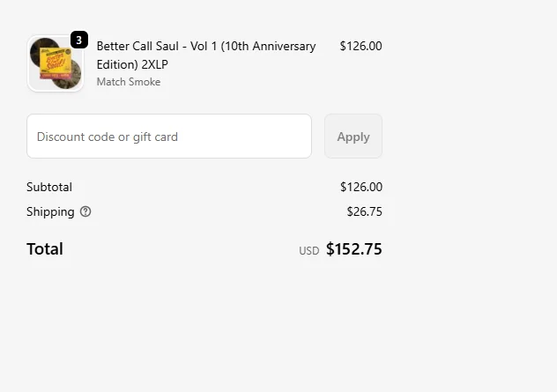Click the Better Call Saul product title
557x392 pixels.
[x=205, y=46]
